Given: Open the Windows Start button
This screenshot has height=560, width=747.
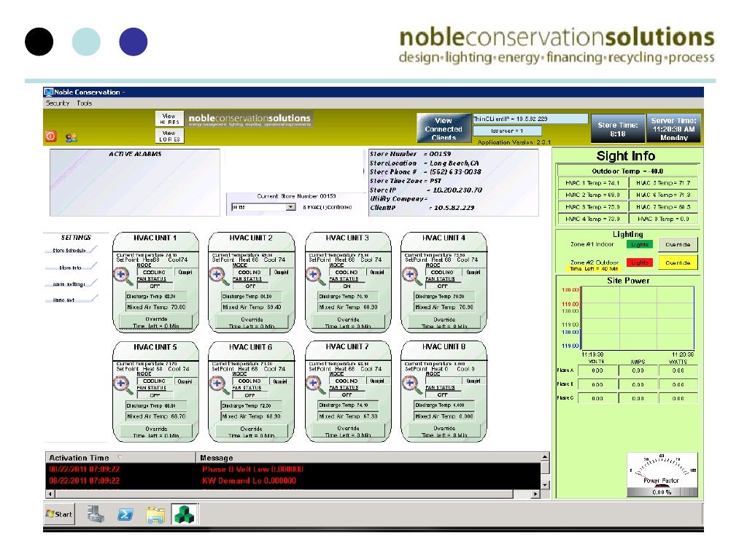Looking at the screenshot, I should coord(59,514).
